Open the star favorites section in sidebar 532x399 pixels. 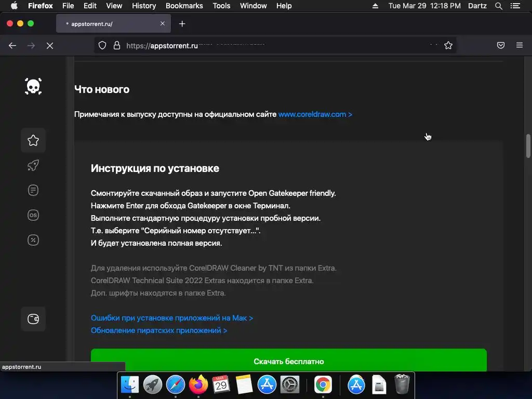point(33,140)
